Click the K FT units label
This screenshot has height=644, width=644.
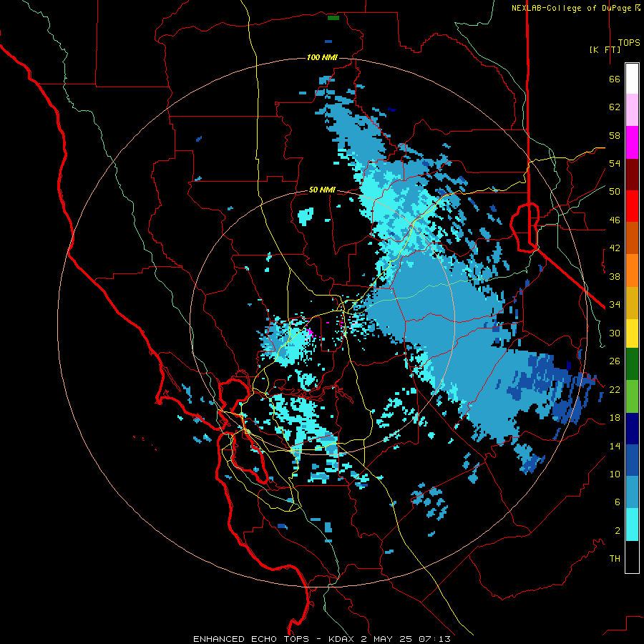[x=605, y=50]
